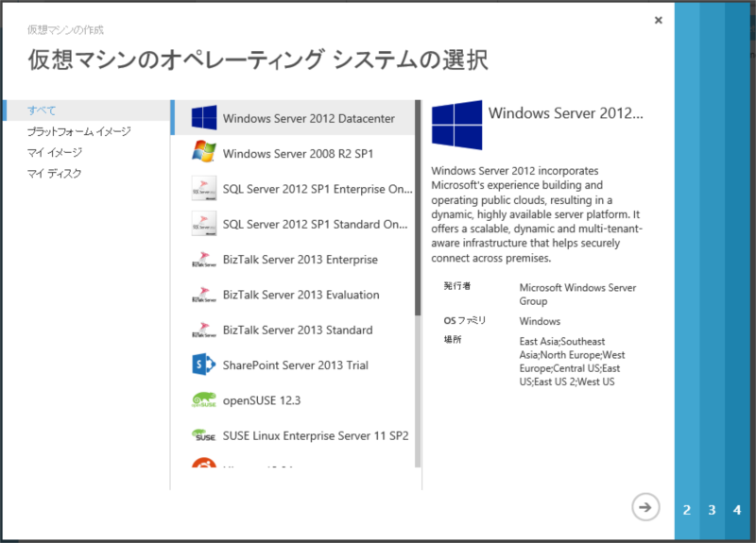Click the East Asia;Southeast Asia locations text
The height and width of the screenshot is (543, 756).
[x=572, y=362]
